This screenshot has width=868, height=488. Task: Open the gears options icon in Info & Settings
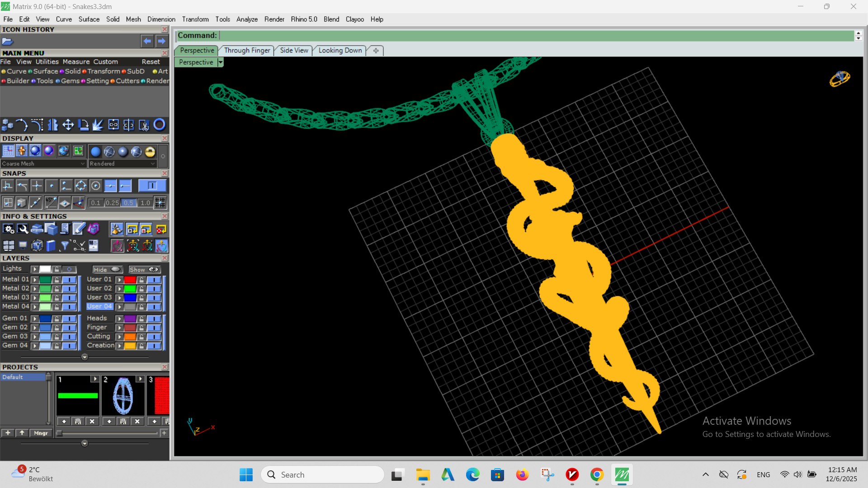[x=8, y=230]
